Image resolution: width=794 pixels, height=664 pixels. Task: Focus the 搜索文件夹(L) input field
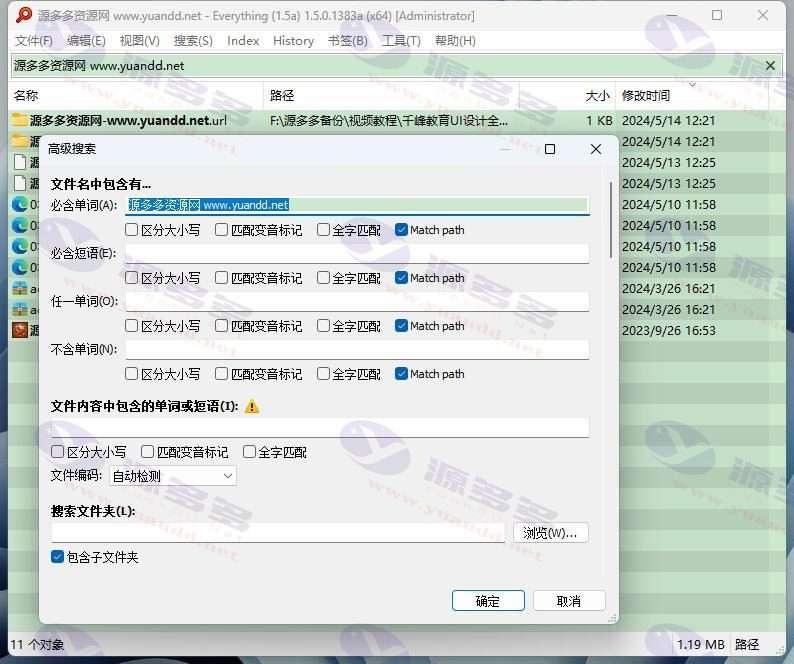[278, 533]
